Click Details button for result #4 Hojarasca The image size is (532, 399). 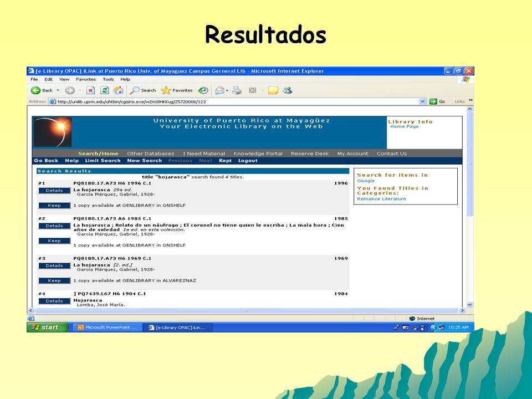click(x=54, y=301)
